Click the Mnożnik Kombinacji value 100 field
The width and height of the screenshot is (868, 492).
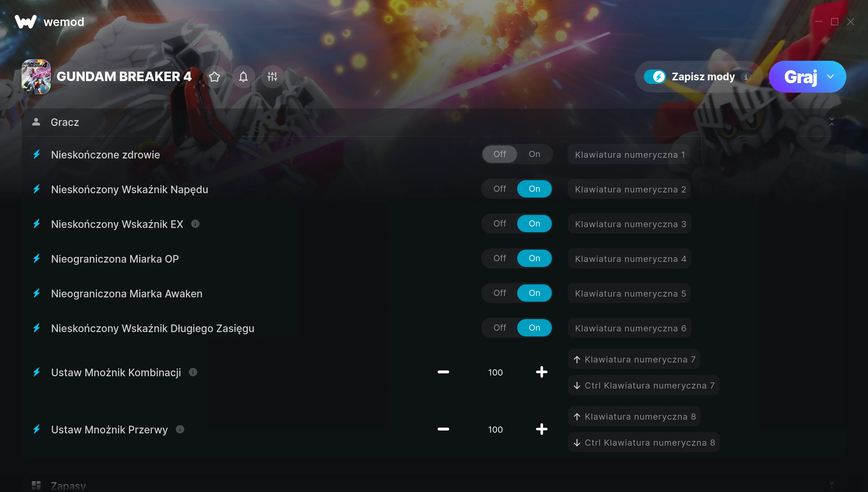point(495,372)
